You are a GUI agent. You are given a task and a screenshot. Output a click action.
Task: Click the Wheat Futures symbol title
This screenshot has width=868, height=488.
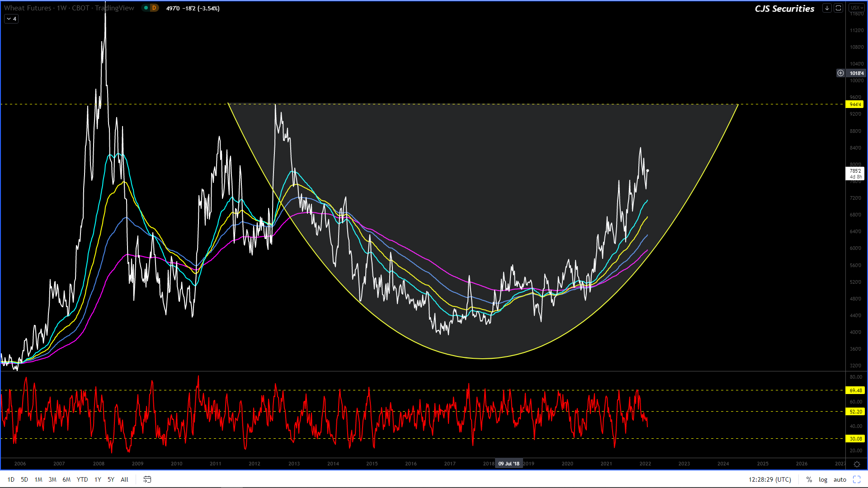27,8
